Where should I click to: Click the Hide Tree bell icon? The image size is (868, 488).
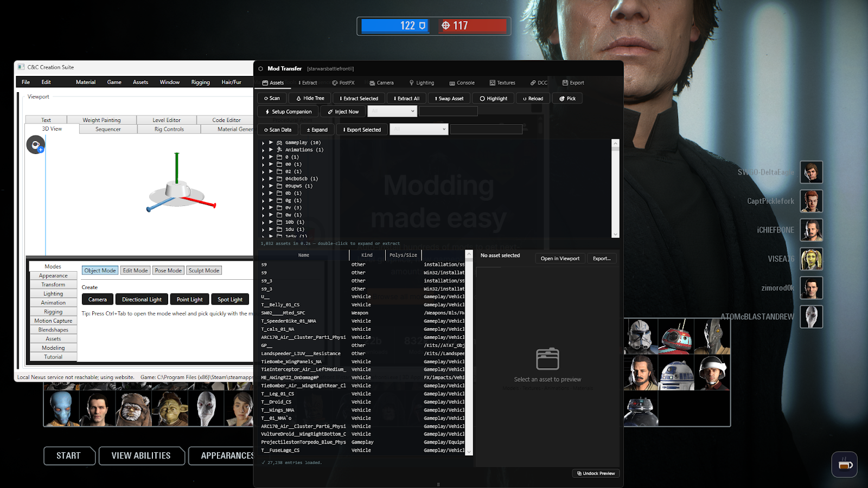299,98
